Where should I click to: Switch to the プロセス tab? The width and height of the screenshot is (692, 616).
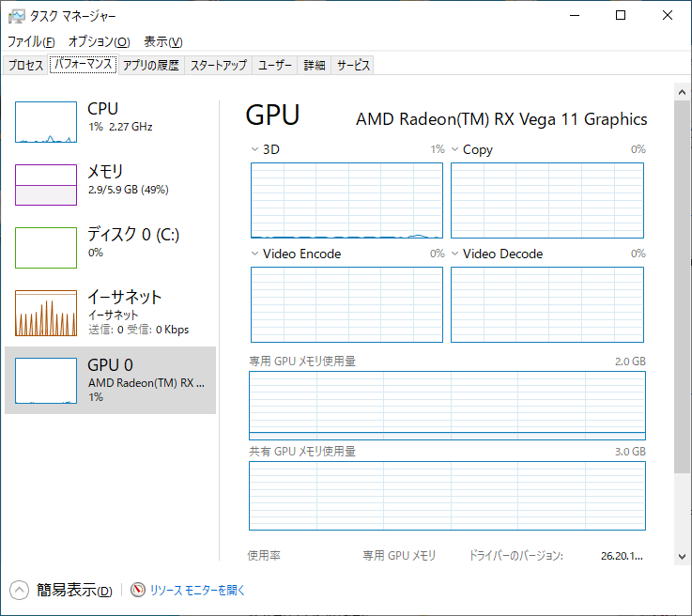click(x=25, y=66)
